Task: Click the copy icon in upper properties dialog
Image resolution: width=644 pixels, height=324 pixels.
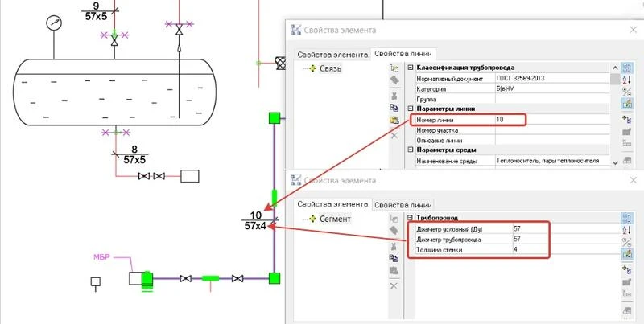Action: [x=394, y=107]
